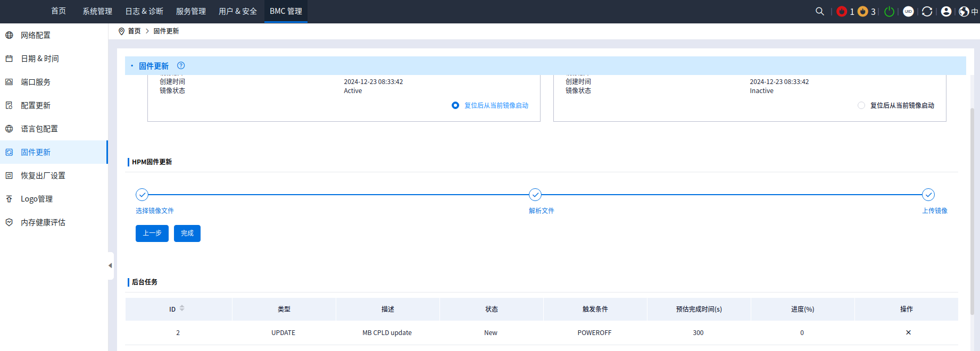The width and height of the screenshot is (980, 351).
Task: Click the search magnifier icon
Action: pos(819,11)
